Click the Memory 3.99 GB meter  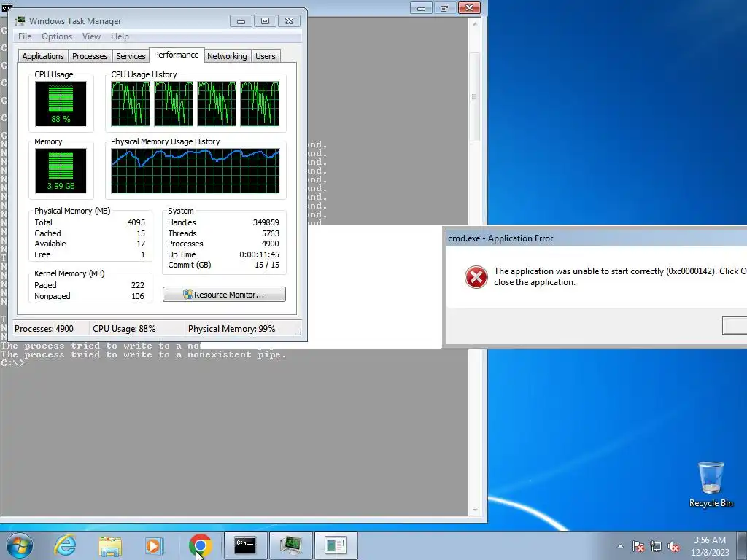pyautogui.click(x=61, y=171)
